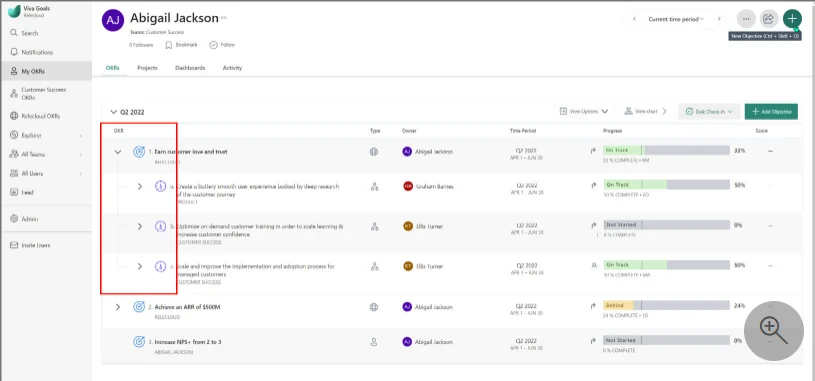Switch to the Activity tab
The image size is (815, 381).
tap(232, 68)
